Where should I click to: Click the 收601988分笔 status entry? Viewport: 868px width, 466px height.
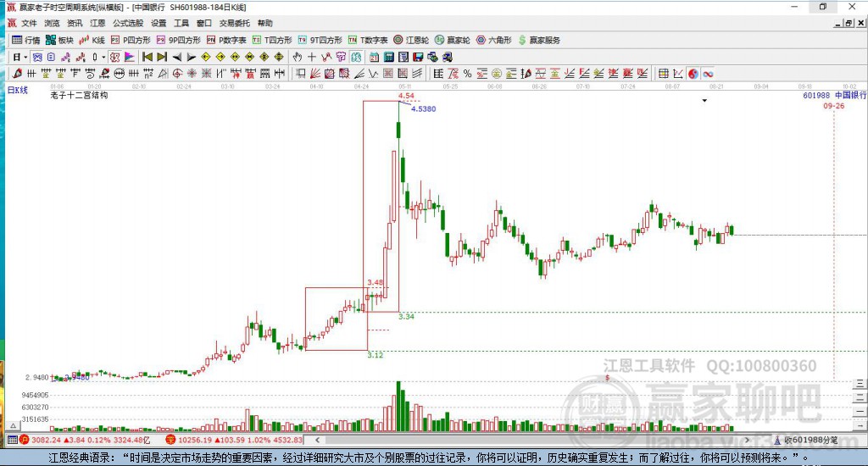click(806, 440)
